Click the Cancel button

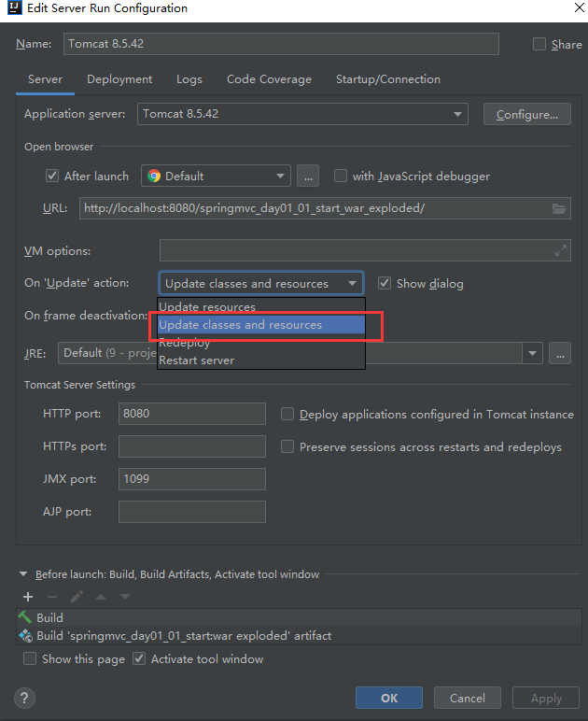click(468, 698)
